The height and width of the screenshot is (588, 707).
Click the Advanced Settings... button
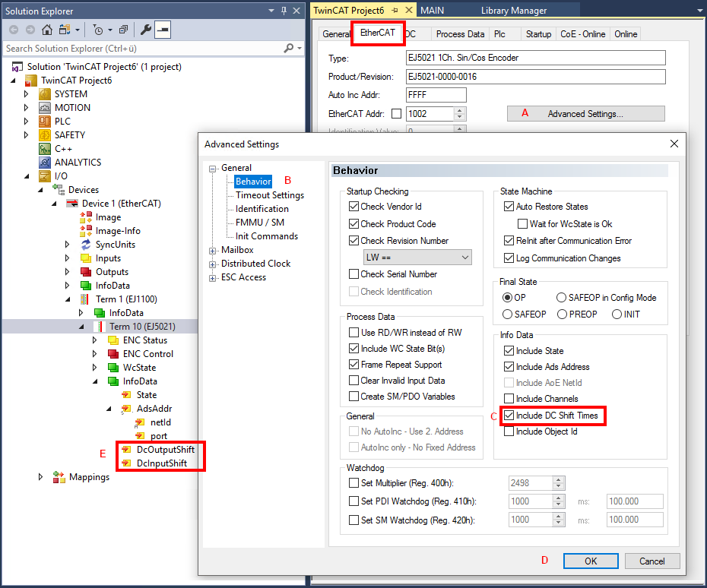[585, 113]
